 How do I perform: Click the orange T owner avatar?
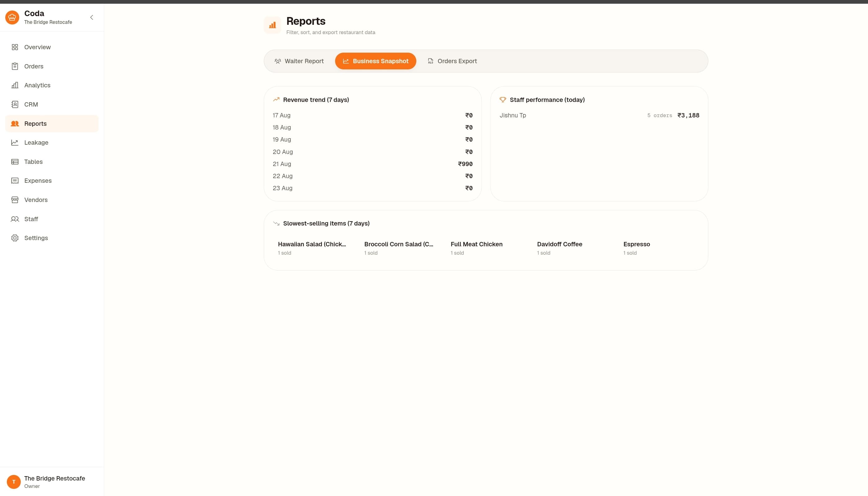click(x=14, y=482)
